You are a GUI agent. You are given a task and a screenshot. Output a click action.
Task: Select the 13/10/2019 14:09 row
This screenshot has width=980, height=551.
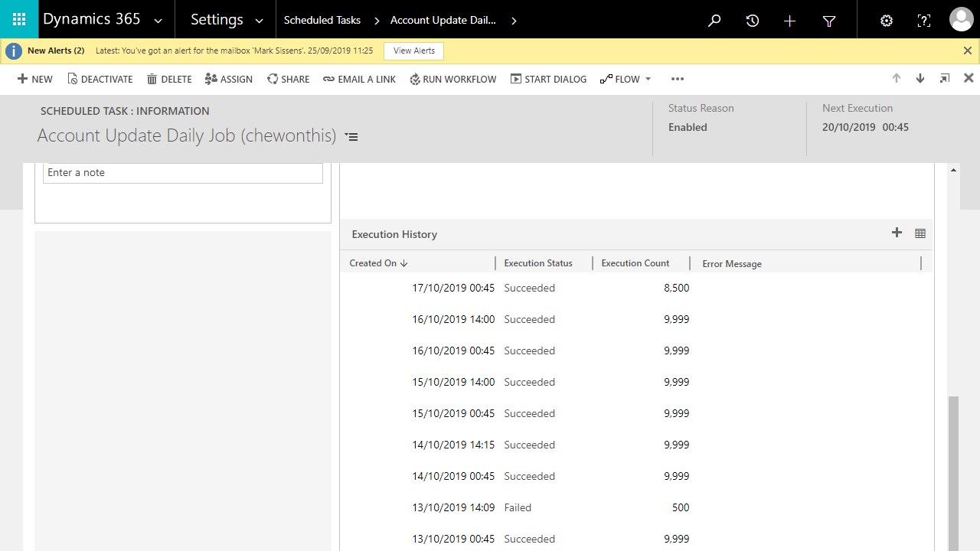coord(636,508)
